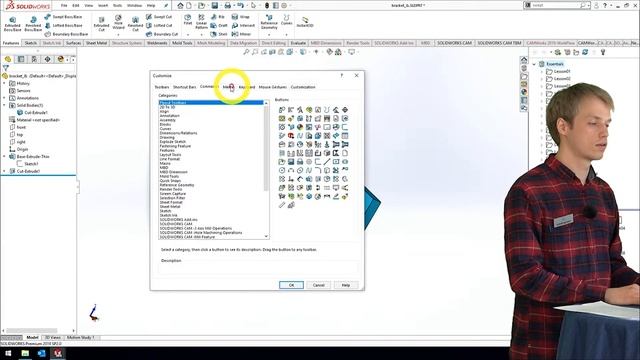Open the FeatureManager design tree tab
This screenshot has width=640, height=360.
coord(8,59)
